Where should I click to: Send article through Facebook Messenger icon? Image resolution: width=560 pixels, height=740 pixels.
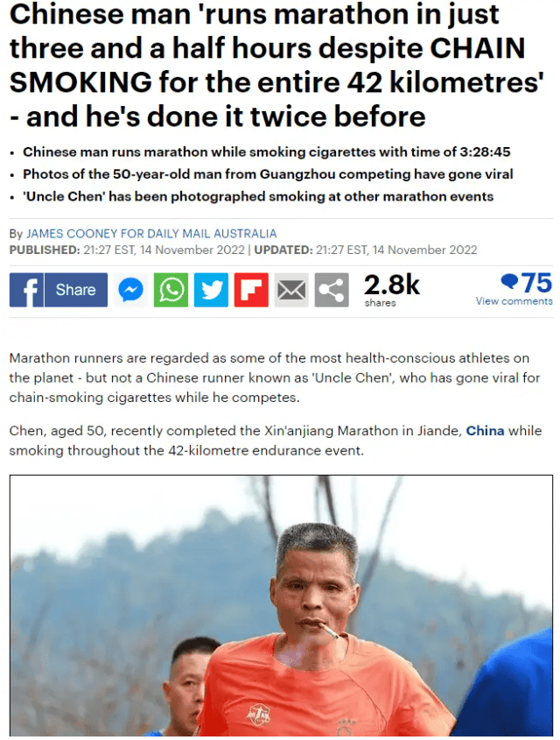tap(130, 290)
